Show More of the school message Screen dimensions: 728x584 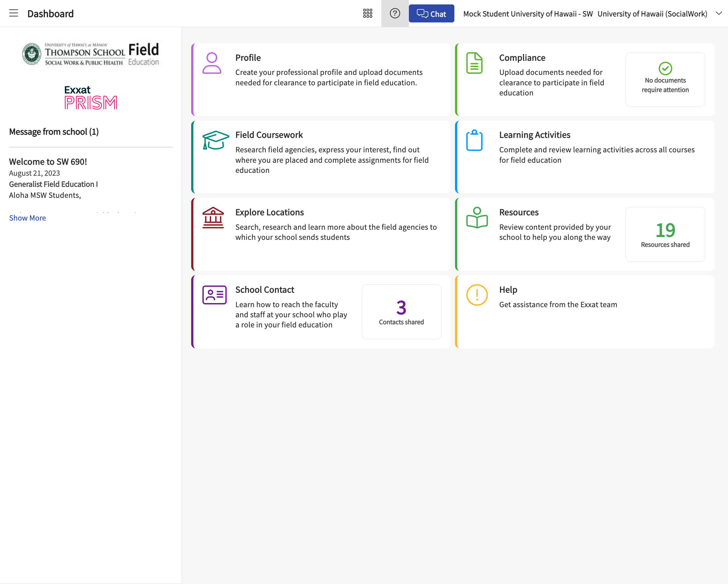tap(27, 218)
